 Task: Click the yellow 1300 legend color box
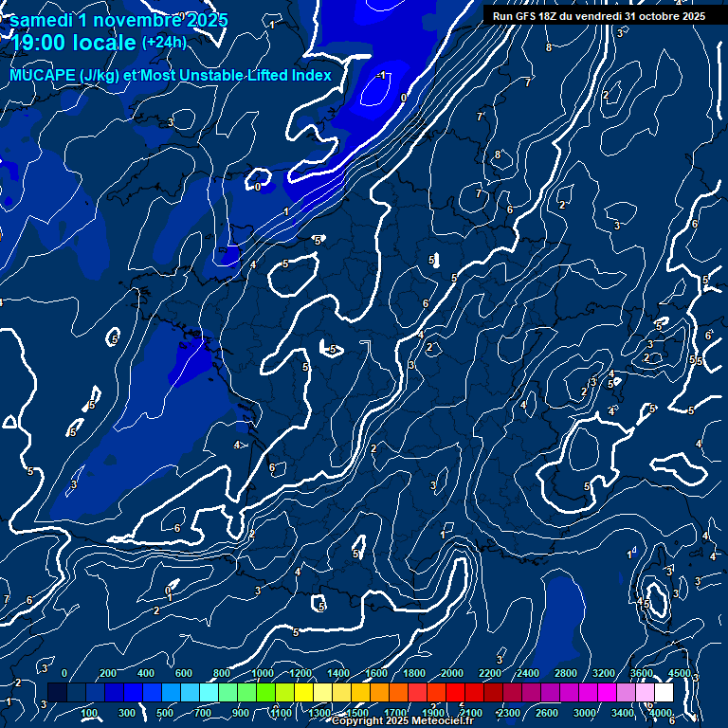click(303, 693)
